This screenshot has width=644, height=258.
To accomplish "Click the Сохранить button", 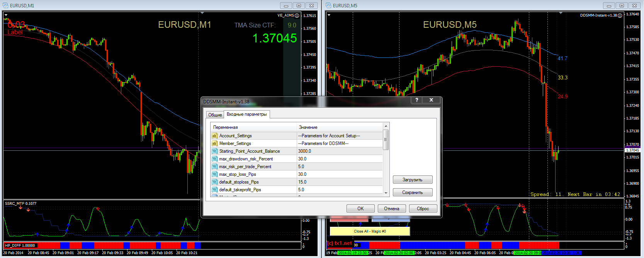I will pyautogui.click(x=413, y=192).
